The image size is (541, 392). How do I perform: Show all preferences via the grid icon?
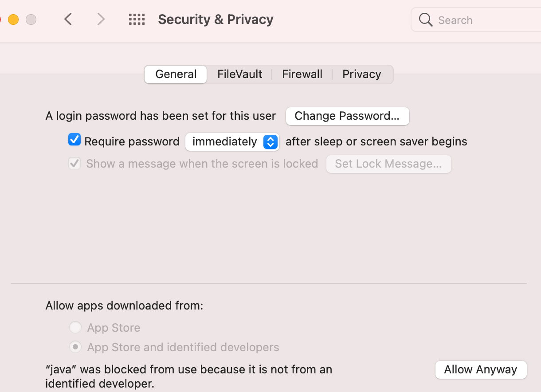[137, 19]
